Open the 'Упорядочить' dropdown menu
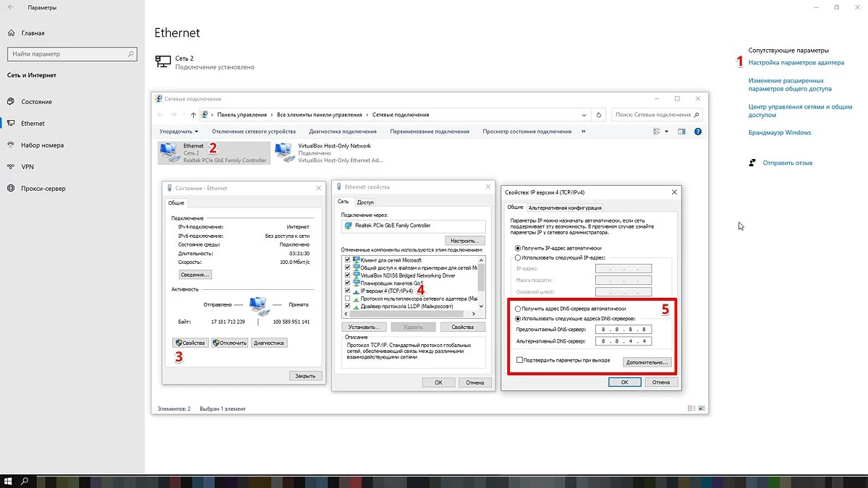Image resolution: width=868 pixels, height=488 pixels. click(179, 132)
